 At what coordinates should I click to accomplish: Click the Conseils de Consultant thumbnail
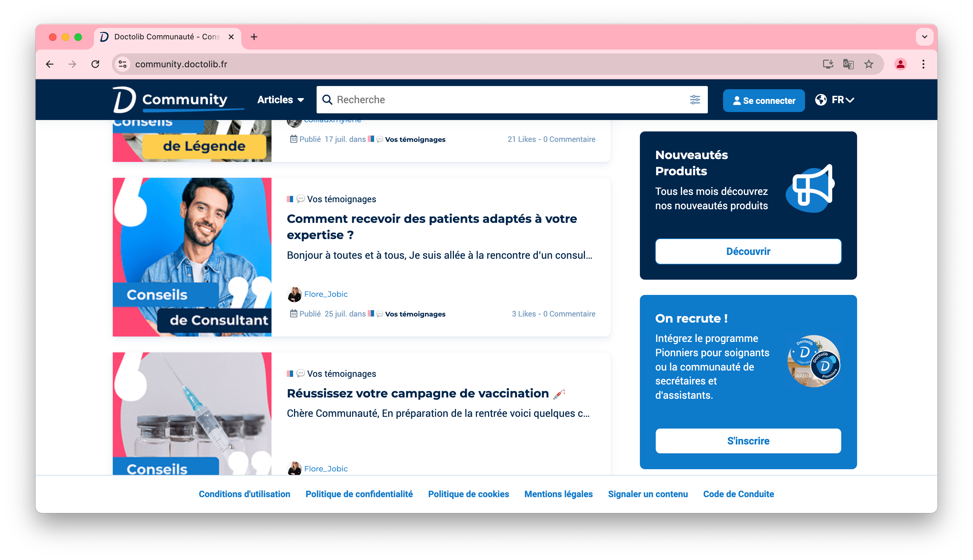tap(191, 257)
